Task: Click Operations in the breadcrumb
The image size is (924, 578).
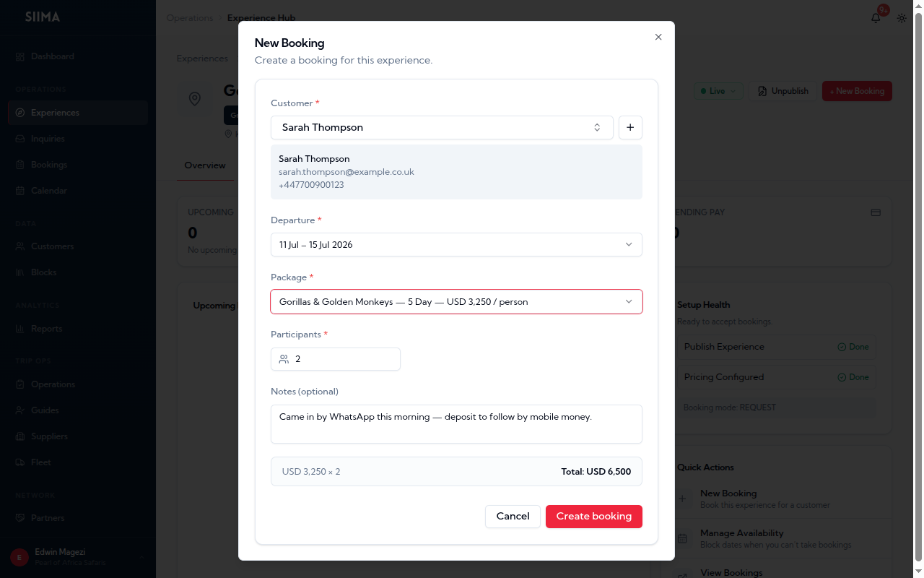Action: (190, 18)
